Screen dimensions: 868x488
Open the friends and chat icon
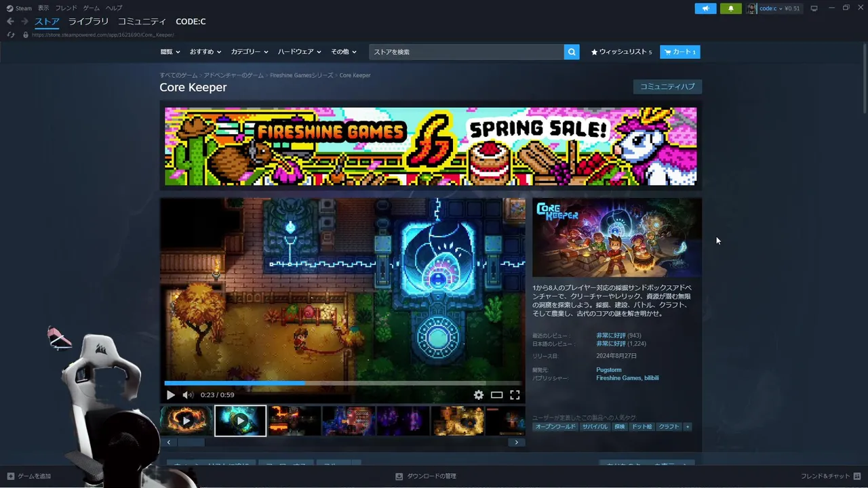[857, 476]
